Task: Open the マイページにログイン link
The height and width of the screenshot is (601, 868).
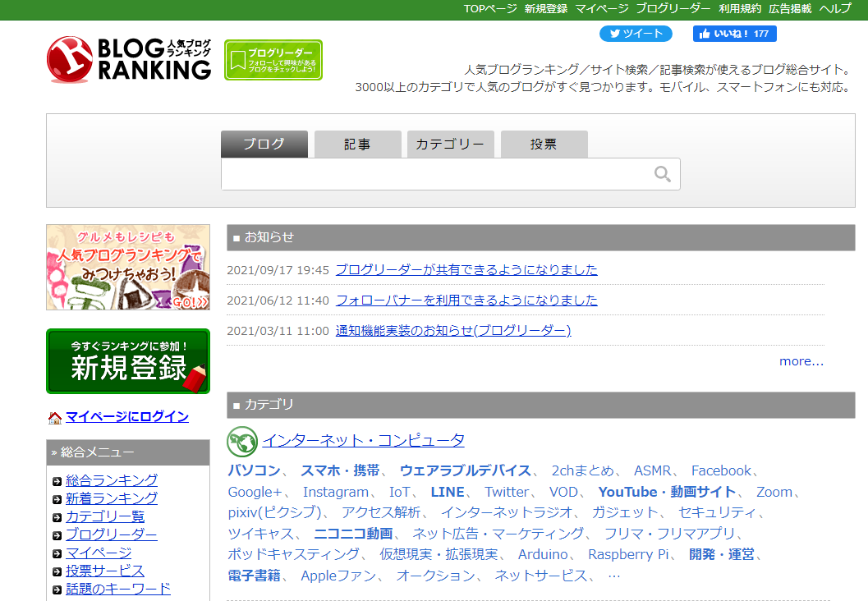Action: click(127, 417)
